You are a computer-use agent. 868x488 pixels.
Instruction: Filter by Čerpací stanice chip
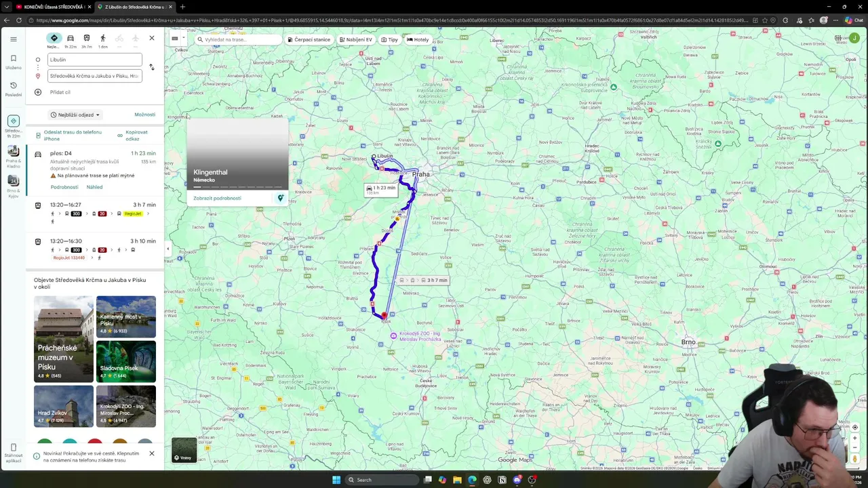coord(310,39)
